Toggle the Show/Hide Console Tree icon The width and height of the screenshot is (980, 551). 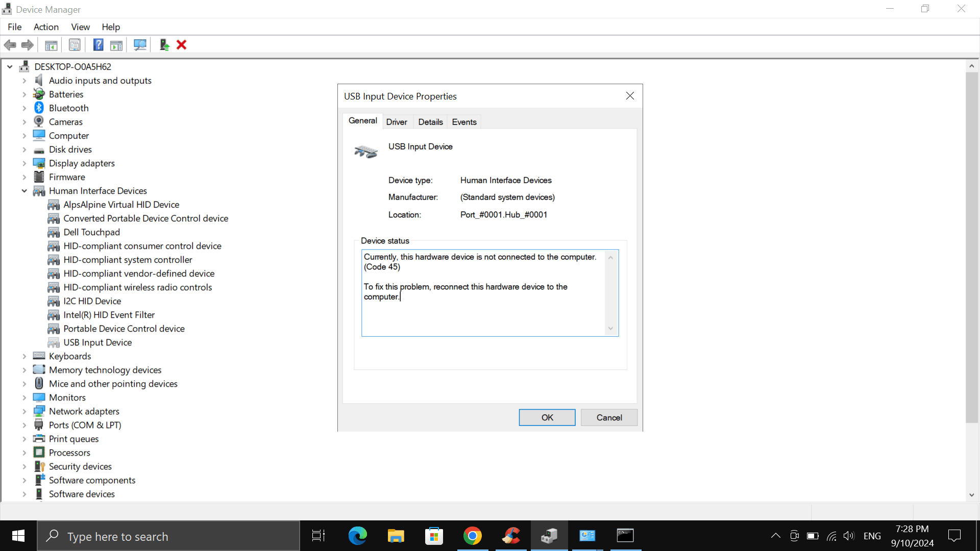coord(51,45)
